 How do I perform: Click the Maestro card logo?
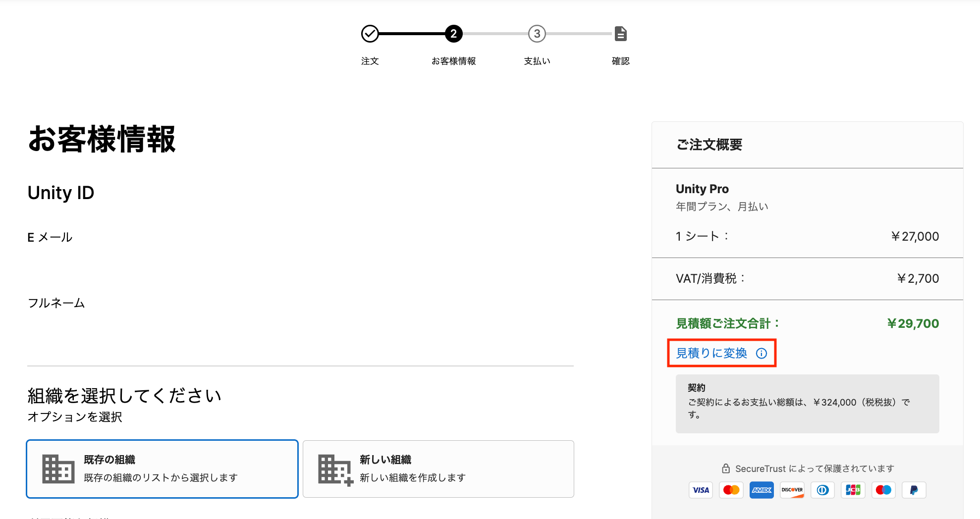883,490
